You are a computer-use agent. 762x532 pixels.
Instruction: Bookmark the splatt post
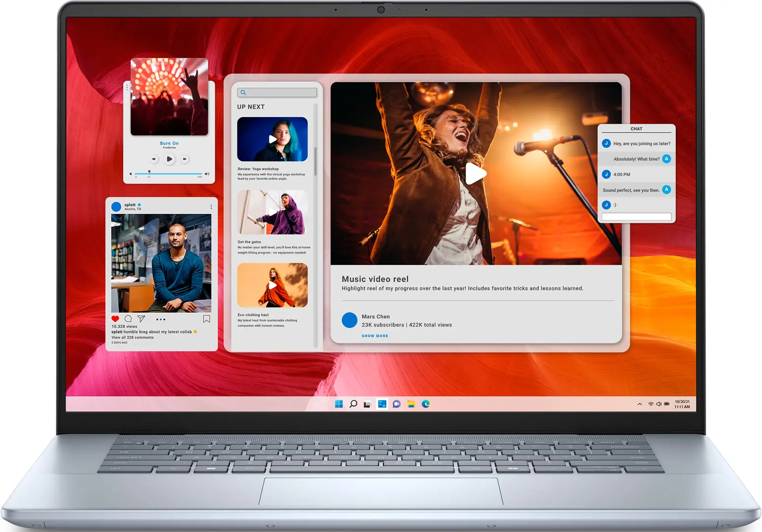207,319
